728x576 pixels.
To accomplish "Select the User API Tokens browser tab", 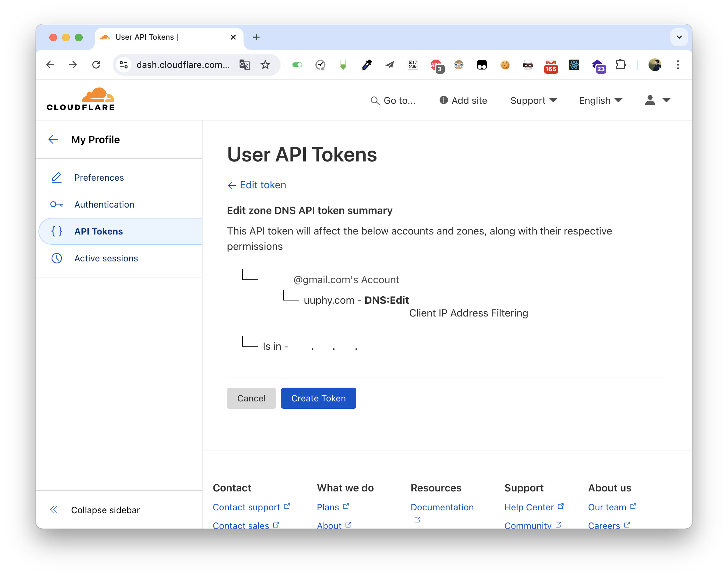I will [x=169, y=37].
